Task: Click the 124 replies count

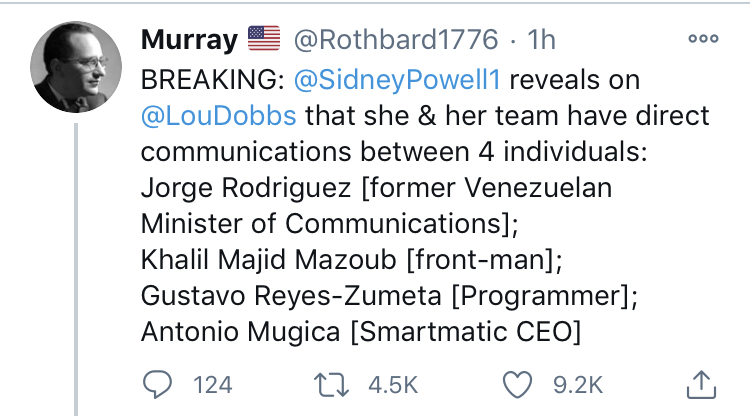Action: point(213,385)
